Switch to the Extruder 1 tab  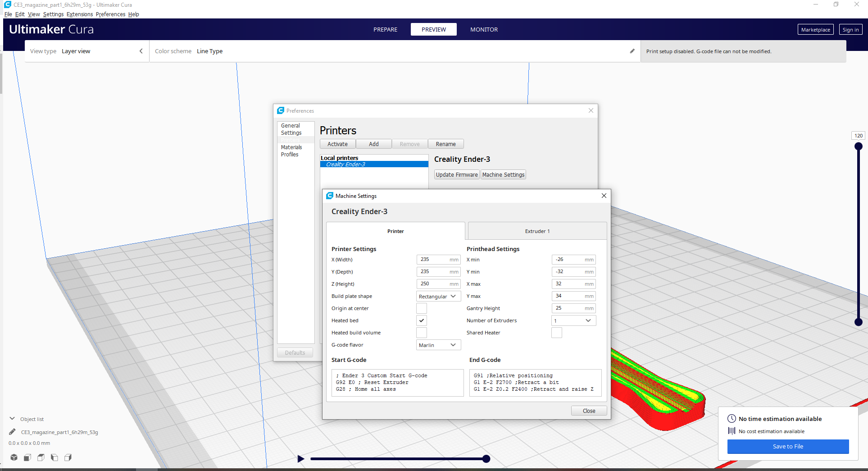[x=537, y=231]
